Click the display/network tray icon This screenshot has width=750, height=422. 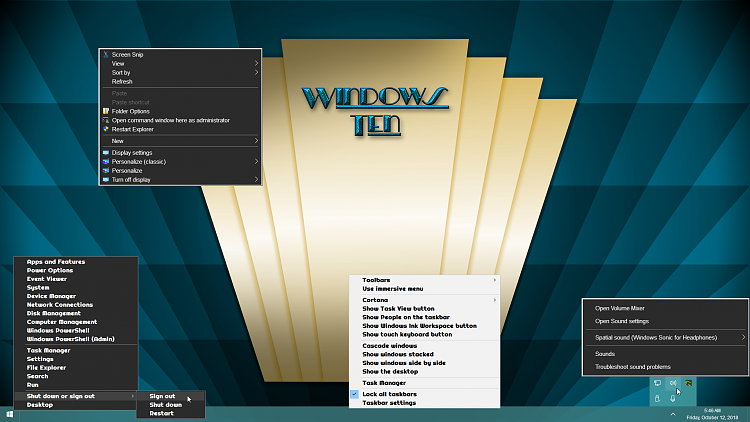pos(658,383)
